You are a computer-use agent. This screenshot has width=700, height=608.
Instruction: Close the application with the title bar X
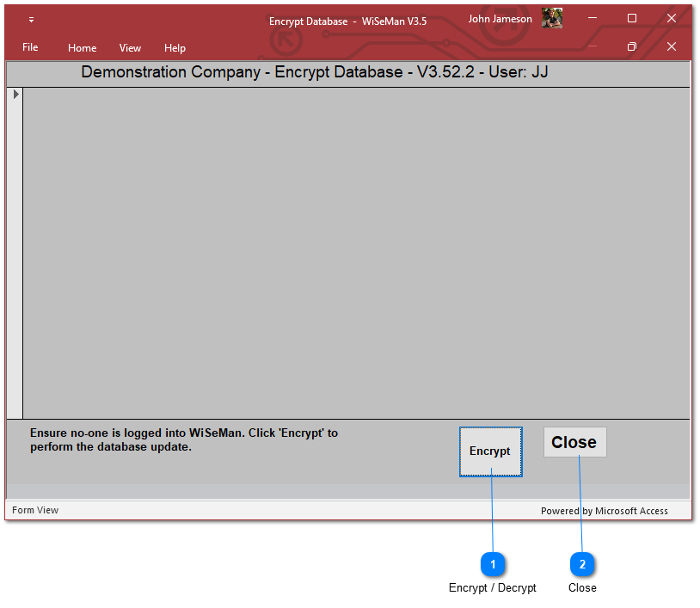point(672,18)
